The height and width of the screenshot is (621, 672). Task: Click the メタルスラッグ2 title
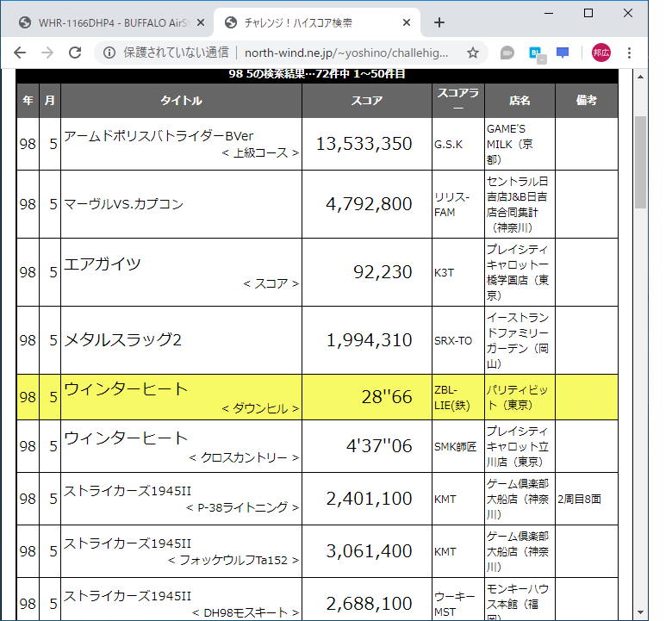pos(122,340)
